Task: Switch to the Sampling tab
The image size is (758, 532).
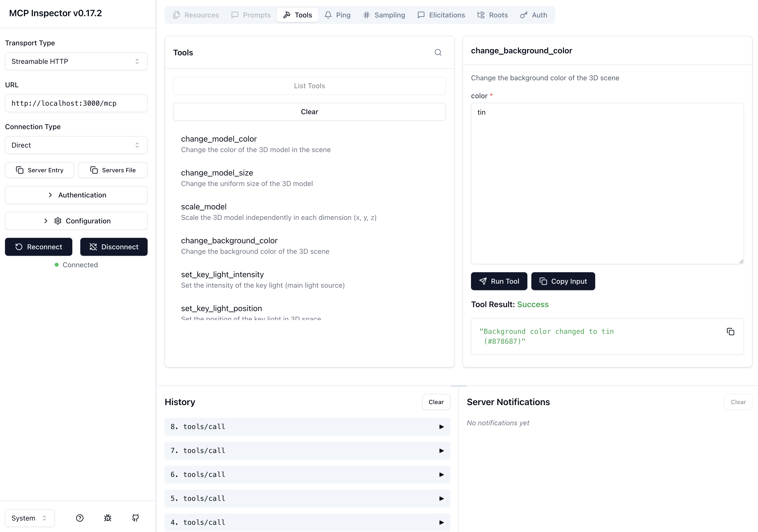Action: [x=384, y=15]
